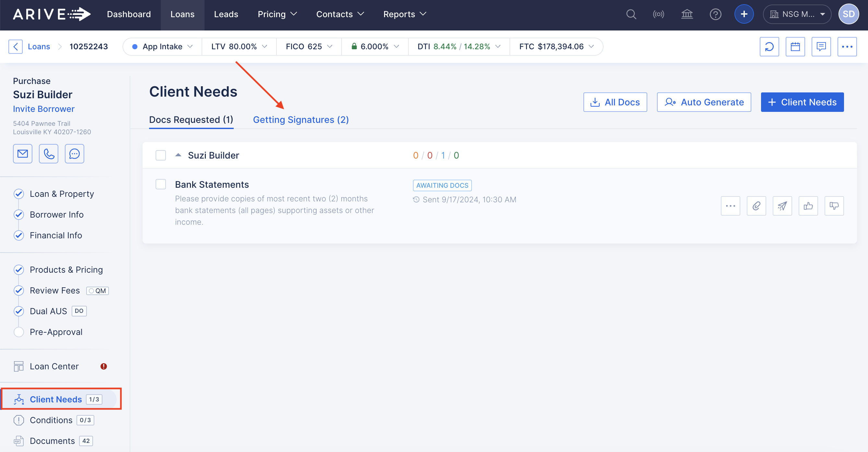Switch to Getting Signatures (2) tab
Image resolution: width=868 pixels, height=452 pixels.
point(300,120)
